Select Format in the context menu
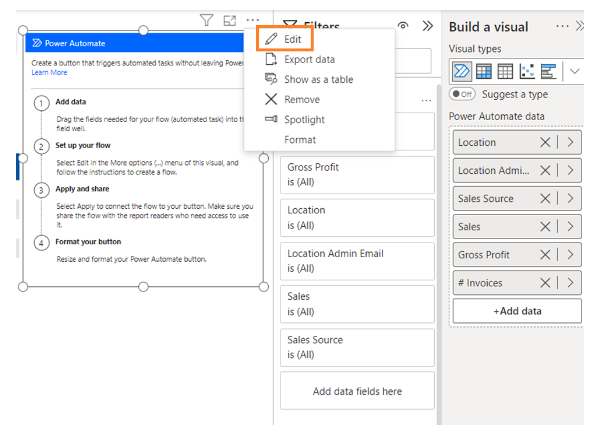This screenshot has height=440, width=596. 319,140
